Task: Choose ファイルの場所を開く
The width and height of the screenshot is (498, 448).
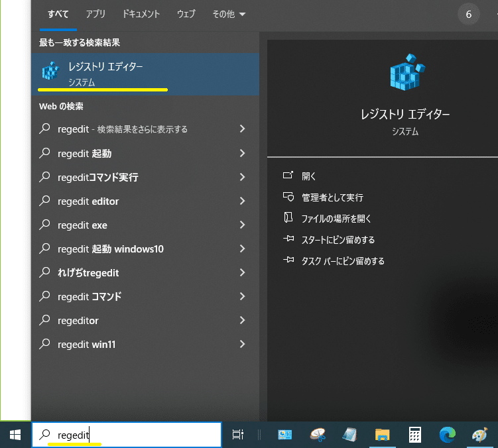Action: click(336, 219)
